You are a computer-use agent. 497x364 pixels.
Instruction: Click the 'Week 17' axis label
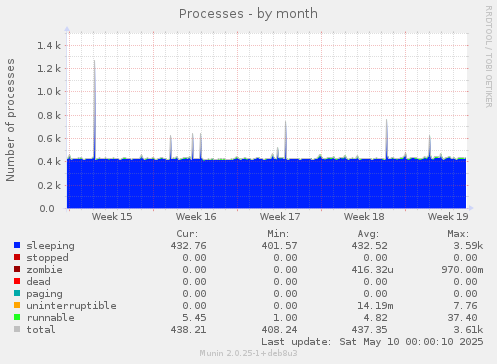click(280, 217)
